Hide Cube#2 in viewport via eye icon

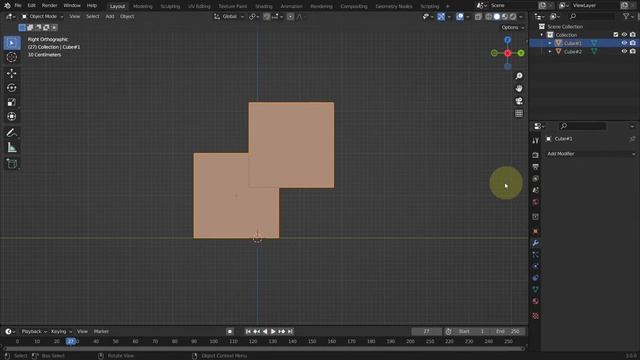coord(624,52)
